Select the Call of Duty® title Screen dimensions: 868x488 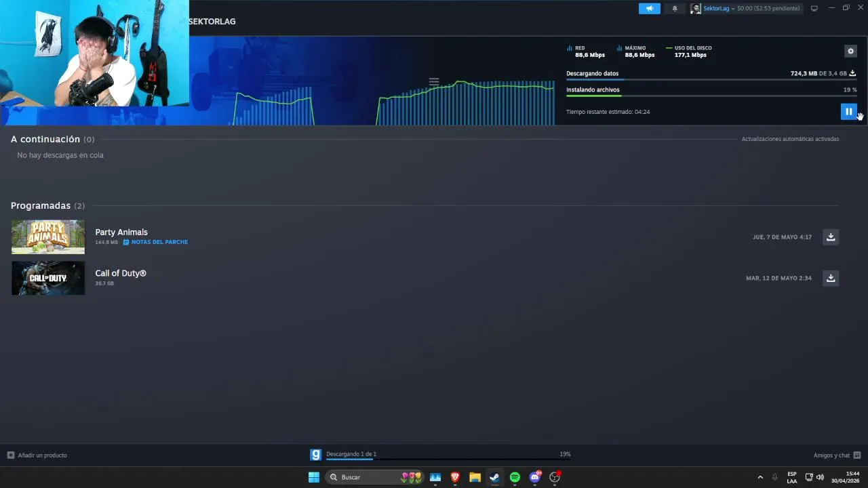point(121,273)
